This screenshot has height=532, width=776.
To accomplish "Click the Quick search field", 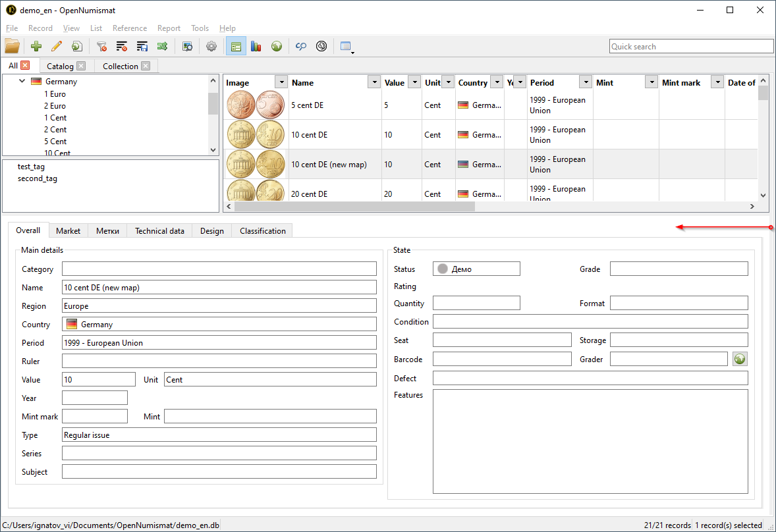I will point(691,46).
